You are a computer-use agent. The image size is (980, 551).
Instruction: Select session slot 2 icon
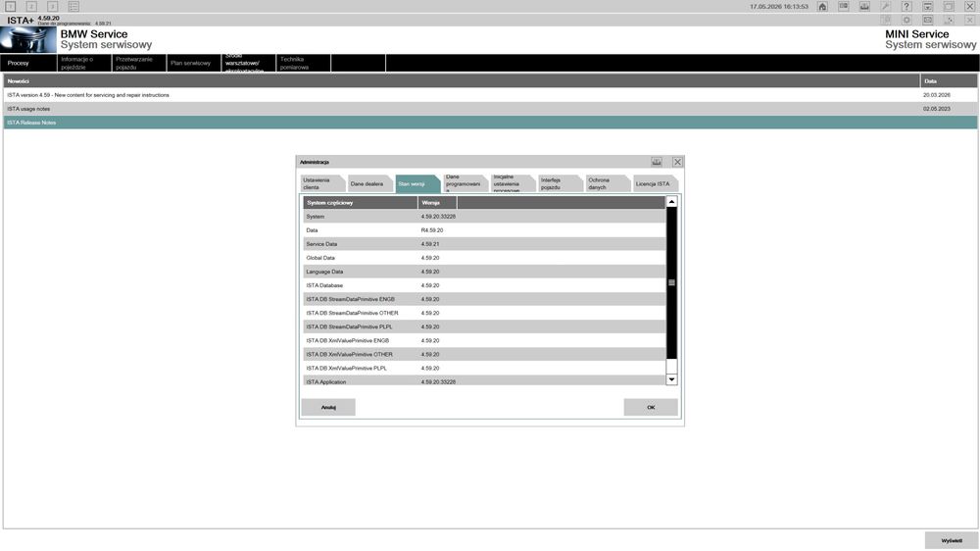click(31, 6)
